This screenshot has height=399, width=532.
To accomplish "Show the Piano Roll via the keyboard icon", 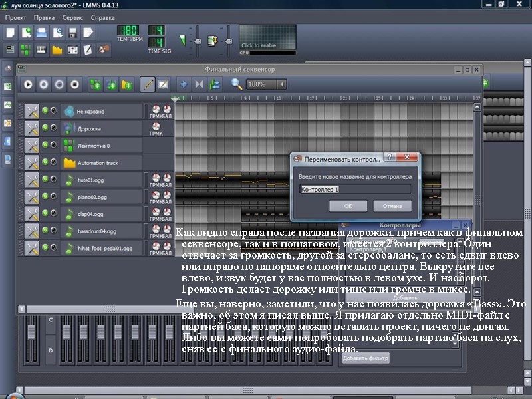I will tap(41, 49).
